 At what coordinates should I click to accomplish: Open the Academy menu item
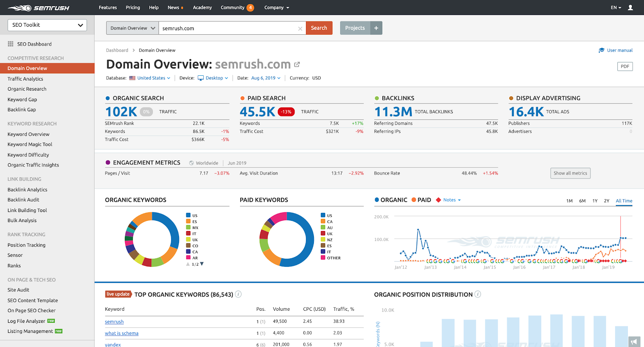[x=202, y=8]
